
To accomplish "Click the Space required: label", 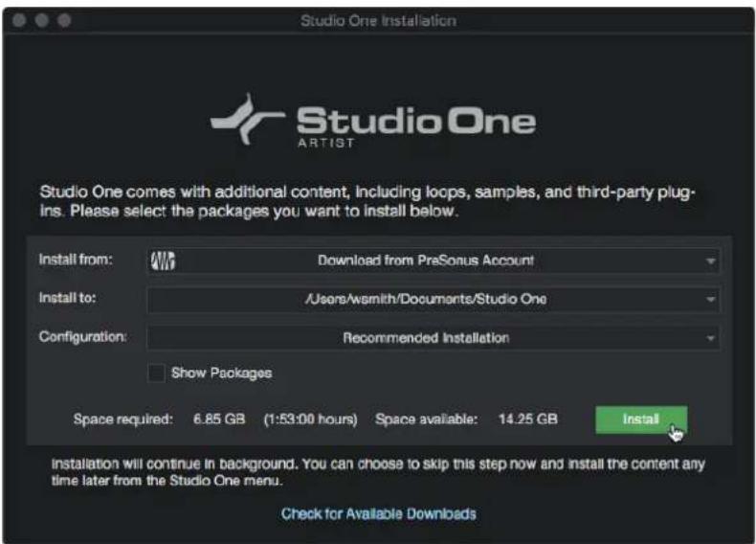I will pos(122,419).
